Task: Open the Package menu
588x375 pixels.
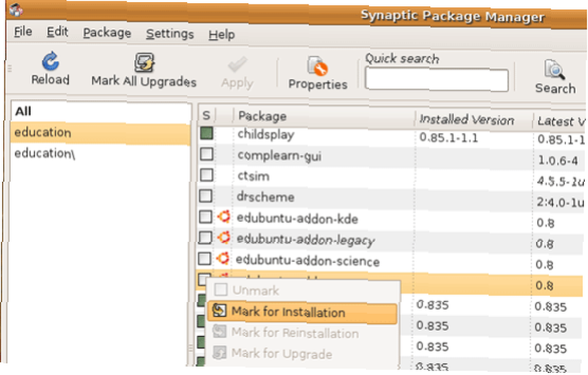Action: pos(107,33)
